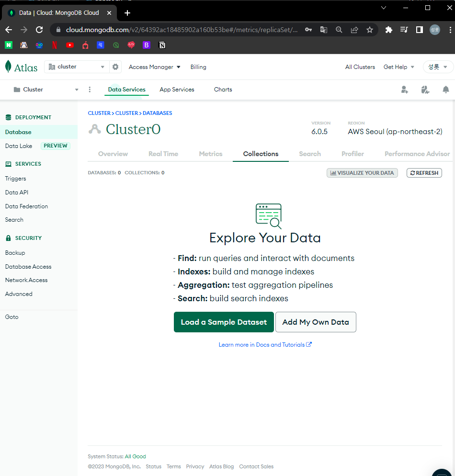Click Add My Own Data button

(316, 322)
